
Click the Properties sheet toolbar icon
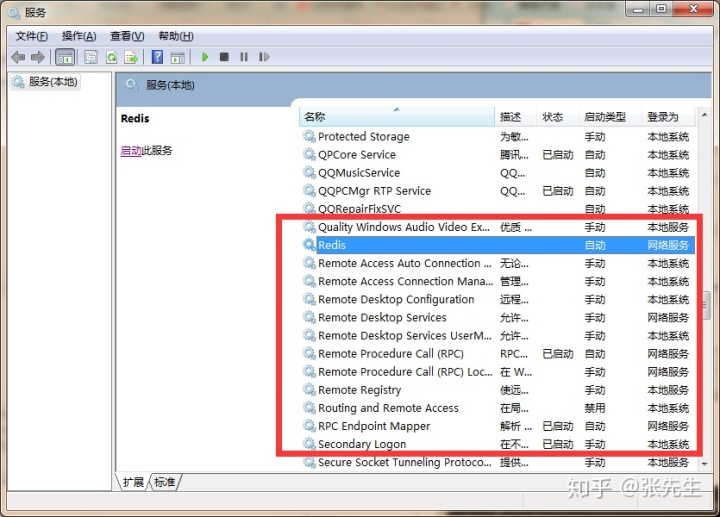(91, 57)
